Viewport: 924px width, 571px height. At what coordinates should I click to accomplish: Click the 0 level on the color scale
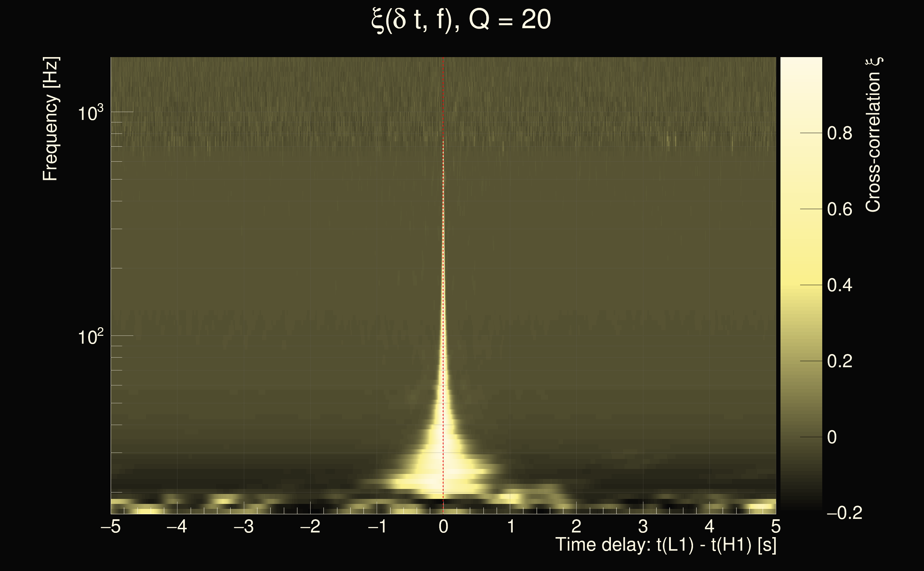pos(832,437)
